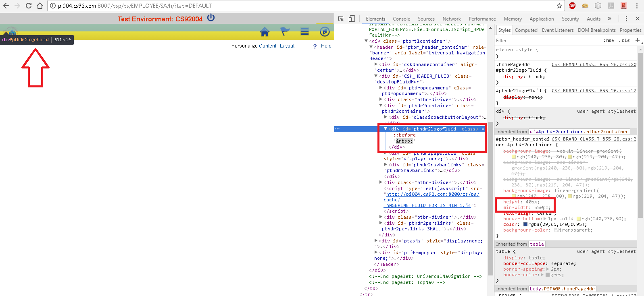Screen dimensions: 644x296
Task: Open the color swatch beside rgba(29,65,140,0.95)
Action: coord(525,224)
